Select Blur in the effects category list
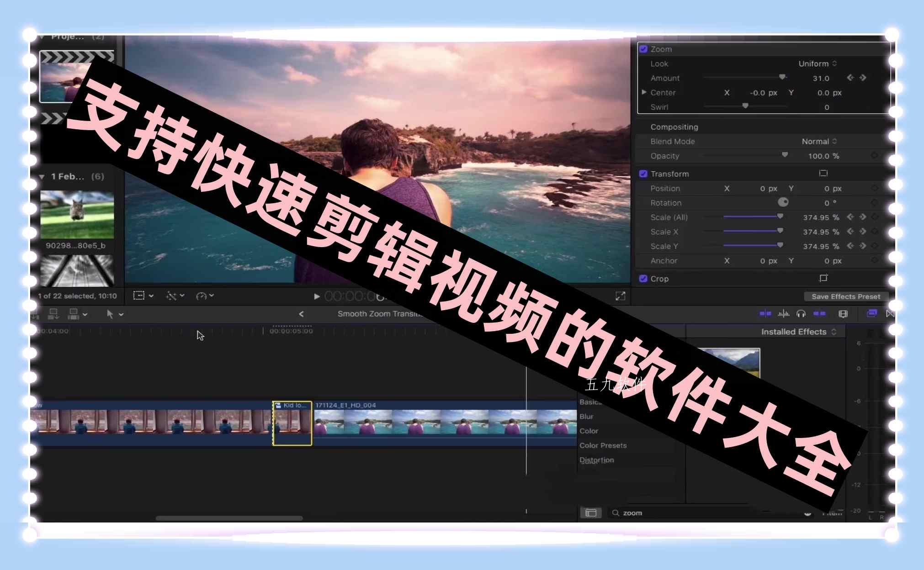Image resolution: width=924 pixels, height=570 pixels. pos(586,416)
